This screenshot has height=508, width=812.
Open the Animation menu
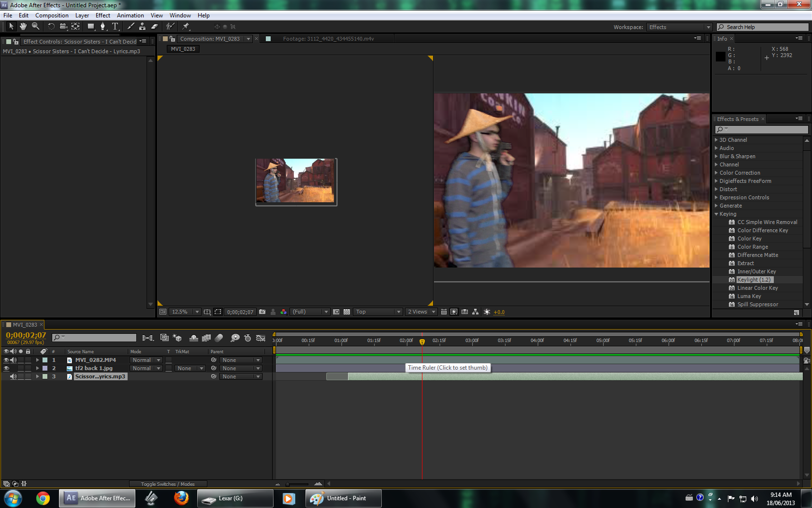[130, 15]
